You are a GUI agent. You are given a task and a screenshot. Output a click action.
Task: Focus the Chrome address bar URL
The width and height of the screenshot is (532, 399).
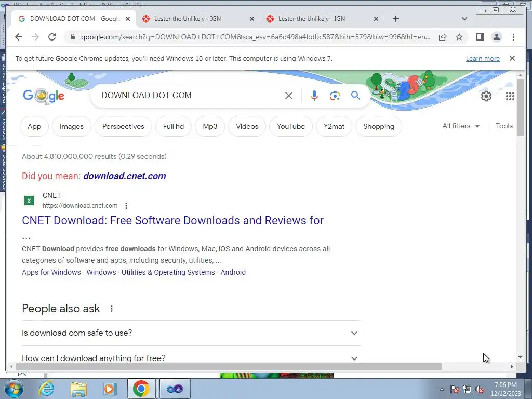(256, 37)
